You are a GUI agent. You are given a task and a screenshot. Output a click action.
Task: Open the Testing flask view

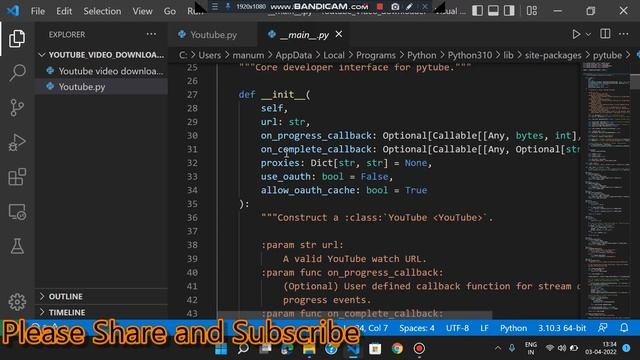[17, 247]
